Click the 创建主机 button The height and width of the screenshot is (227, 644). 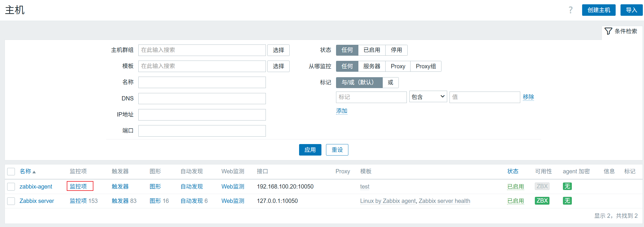pyautogui.click(x=599, y=10)
